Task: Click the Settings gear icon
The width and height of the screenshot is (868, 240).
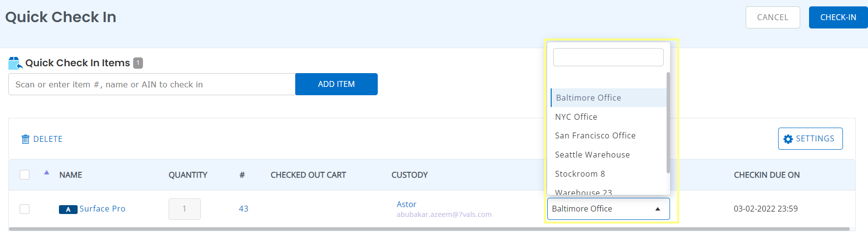Action: click(788, 139)
